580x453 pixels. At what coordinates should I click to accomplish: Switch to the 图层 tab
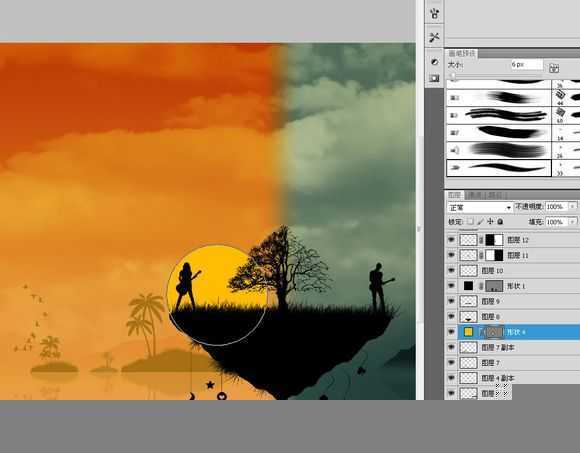[455, 195]
